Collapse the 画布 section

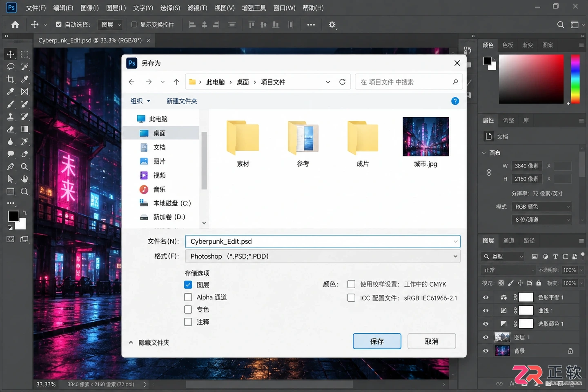pos(484,153)
